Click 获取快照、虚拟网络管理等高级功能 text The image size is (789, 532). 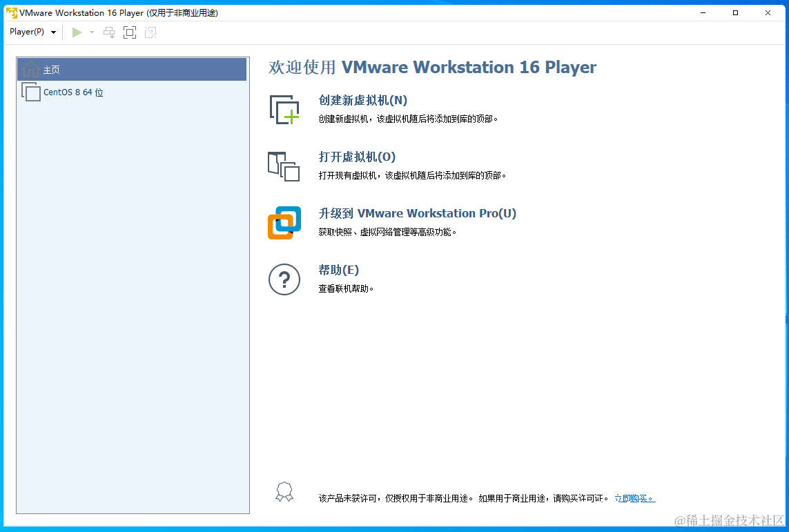pos(387,233)
